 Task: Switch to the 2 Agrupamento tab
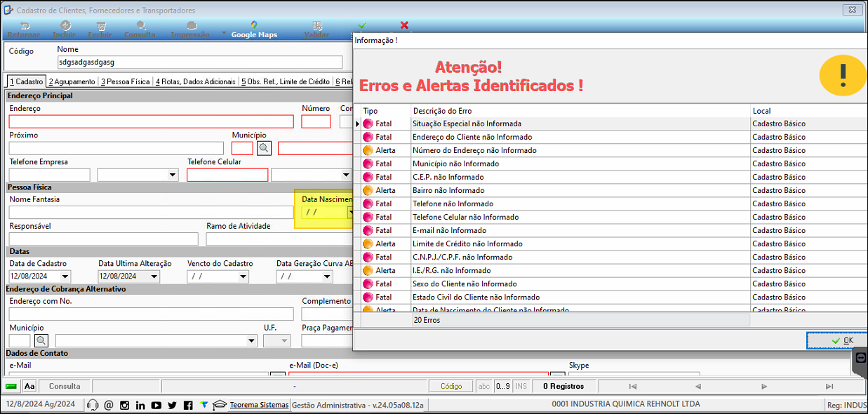[x=72, y=81]
